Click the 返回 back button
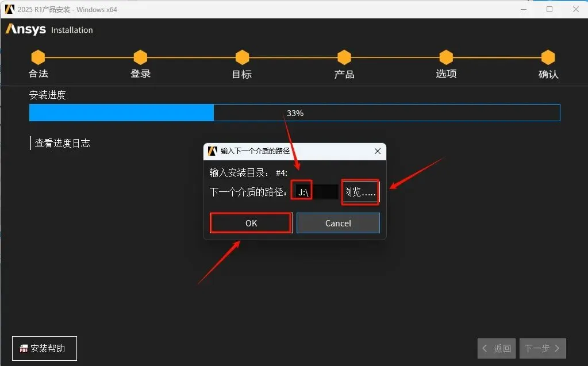Viewport: 588px width, 366px height. pyautogui.click(x=497, y=348)
